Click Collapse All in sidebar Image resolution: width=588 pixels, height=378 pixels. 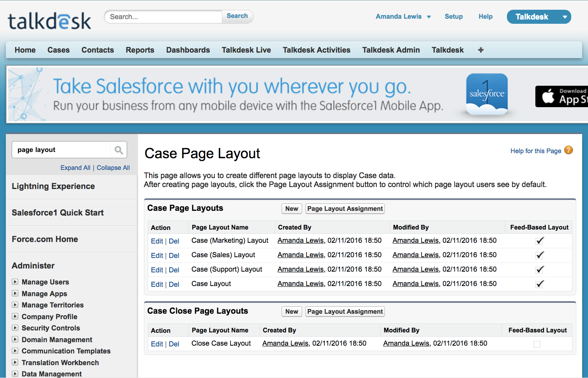point(113,168)
